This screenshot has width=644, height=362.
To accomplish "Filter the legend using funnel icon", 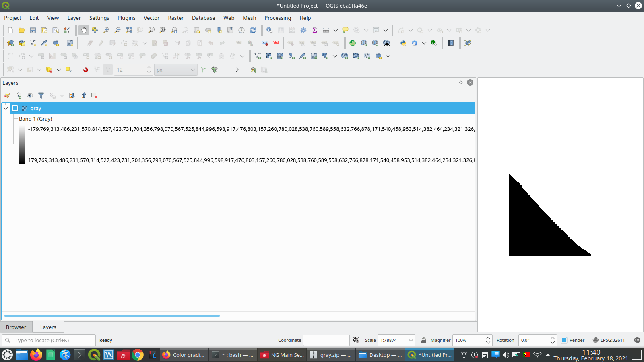I will (41, 95).
